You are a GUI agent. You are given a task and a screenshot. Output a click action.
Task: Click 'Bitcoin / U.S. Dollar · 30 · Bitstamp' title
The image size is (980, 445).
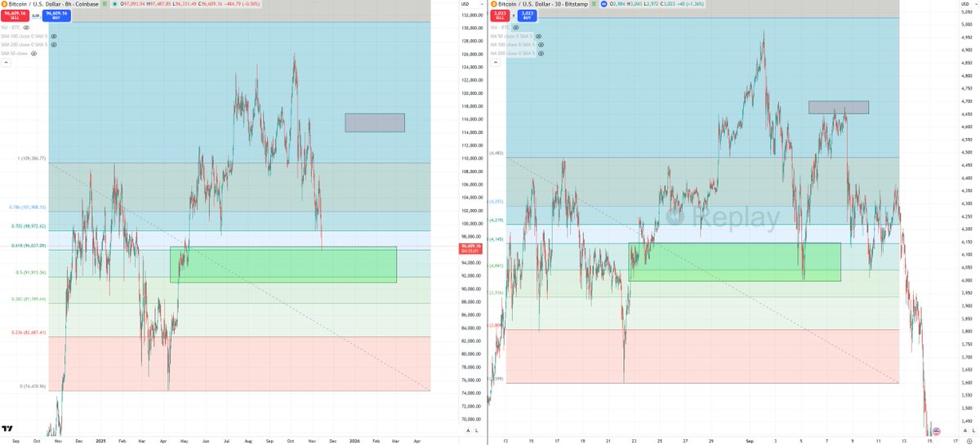[x=544, y=4]
